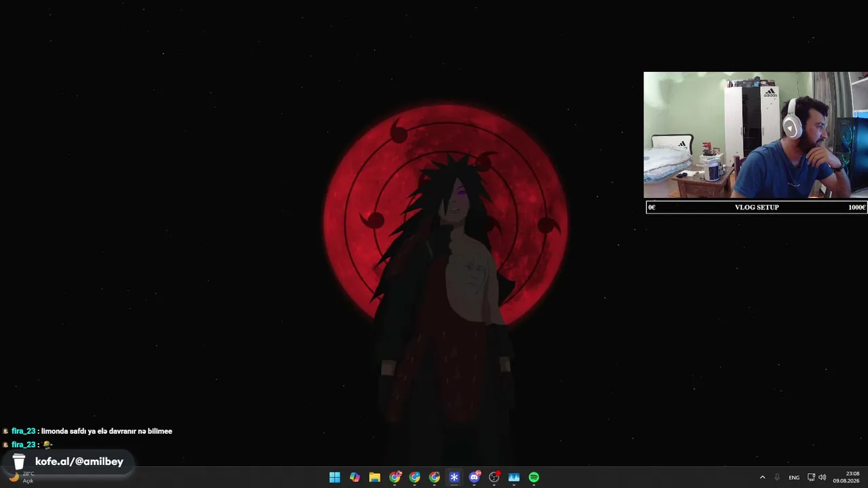Viewport: 868px width, 488px height.
Task: Click the kofe.al/@amilbey link banner
Action: click(x=67, y=462)
